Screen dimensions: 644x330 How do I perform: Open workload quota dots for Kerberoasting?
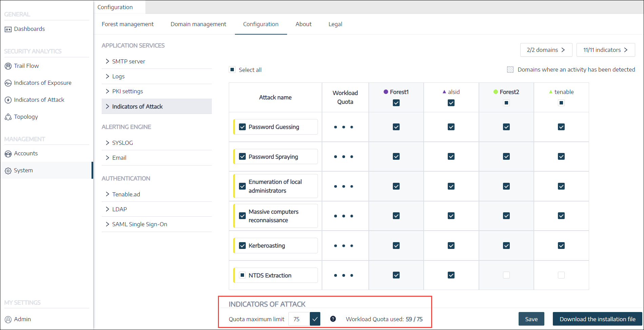(x=344, y=246)
